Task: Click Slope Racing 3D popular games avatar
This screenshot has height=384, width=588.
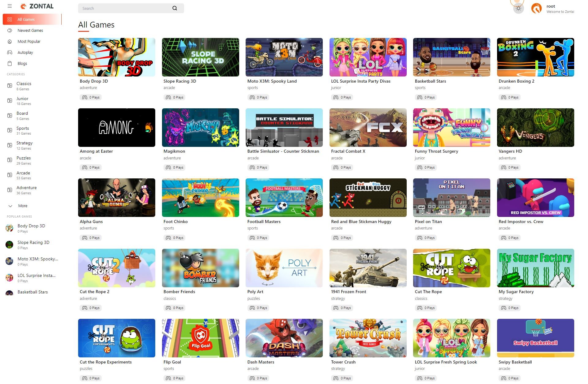Action: tap(9, 244)
